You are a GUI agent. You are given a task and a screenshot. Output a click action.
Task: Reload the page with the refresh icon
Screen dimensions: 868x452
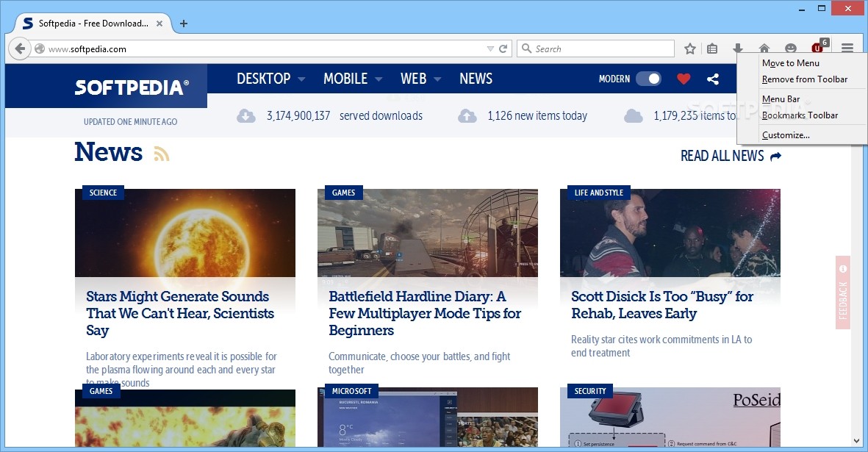pyautogui.click(x=503, y=49)
